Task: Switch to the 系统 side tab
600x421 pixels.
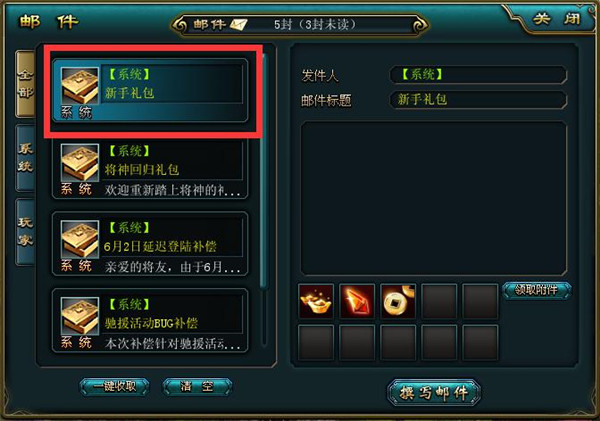Action: [x=25, y=157]
